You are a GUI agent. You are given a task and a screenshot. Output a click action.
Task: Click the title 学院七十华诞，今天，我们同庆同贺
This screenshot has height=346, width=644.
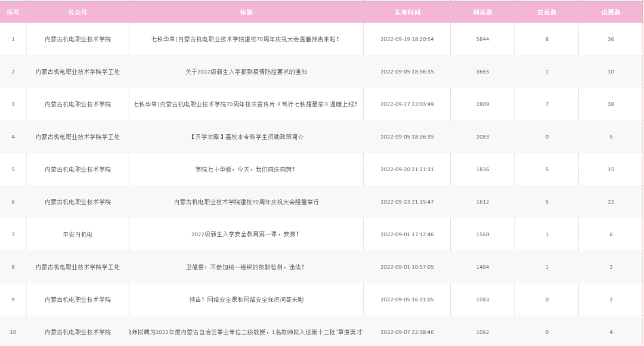tap(246, 169)
